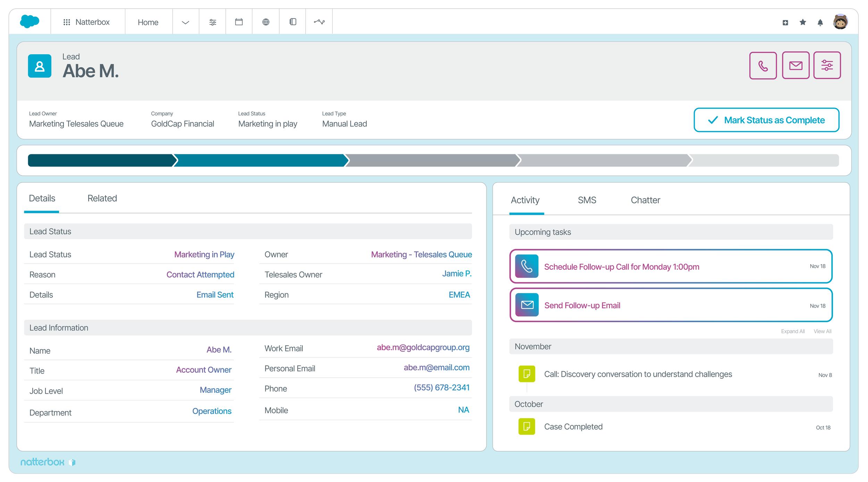Click View All in activity panel

tap(822, 331)
